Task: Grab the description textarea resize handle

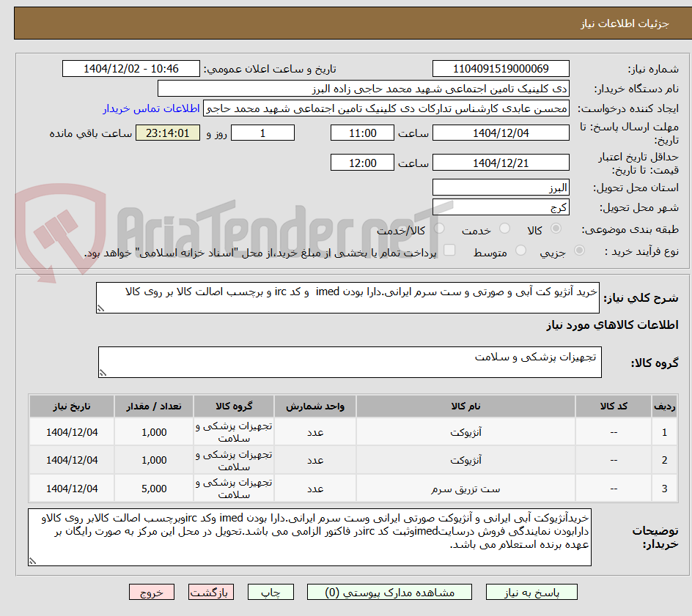Action: (100, 308)
